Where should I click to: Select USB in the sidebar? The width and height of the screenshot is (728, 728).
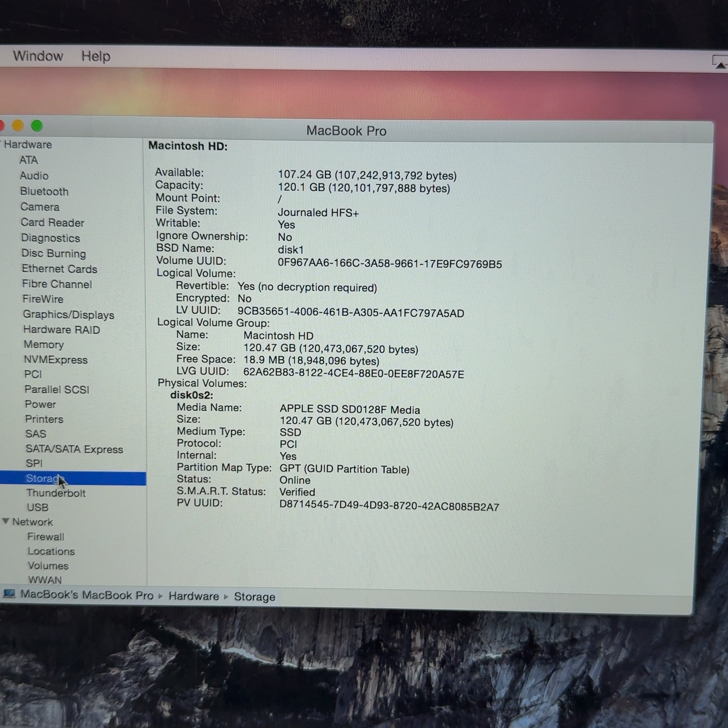click(x=38, y=507)
